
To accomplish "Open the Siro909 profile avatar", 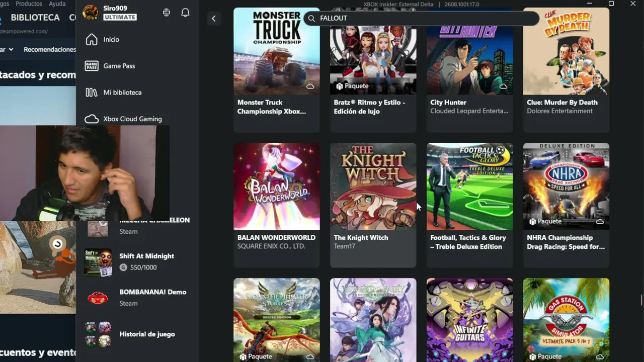I will (91, 13).
